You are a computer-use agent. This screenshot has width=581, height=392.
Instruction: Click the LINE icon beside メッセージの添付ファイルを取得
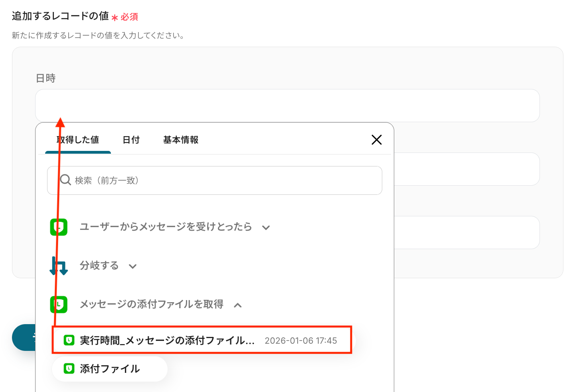pyautogui.click(x=59, y=305)
